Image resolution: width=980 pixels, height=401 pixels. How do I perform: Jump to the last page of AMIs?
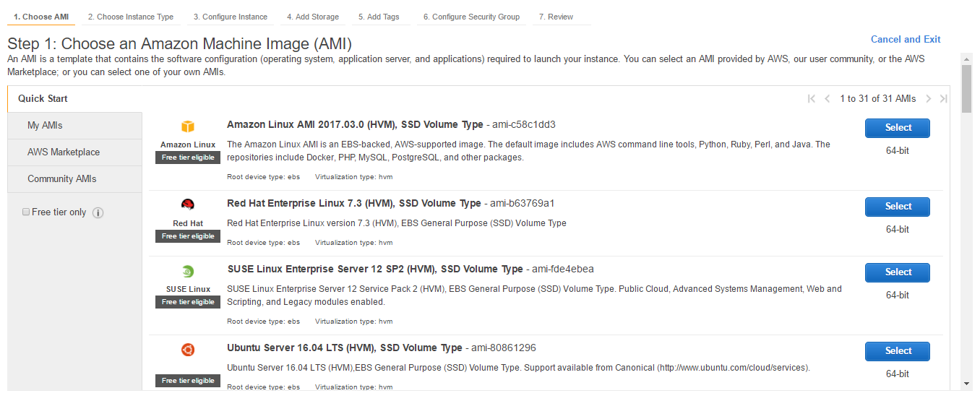(943, 99)
